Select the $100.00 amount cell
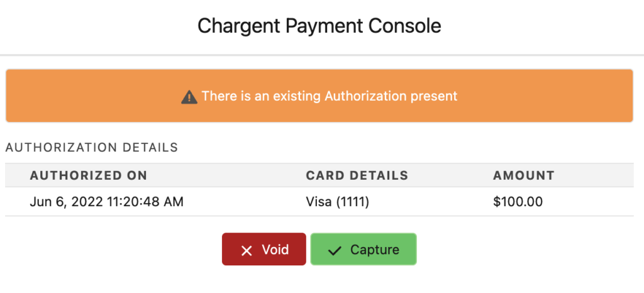The image size is (644, 293). coord(518,202)
